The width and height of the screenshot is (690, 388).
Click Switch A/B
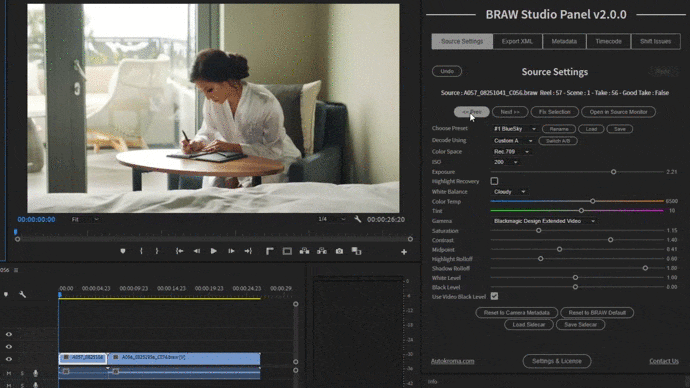tap(558, 141)
